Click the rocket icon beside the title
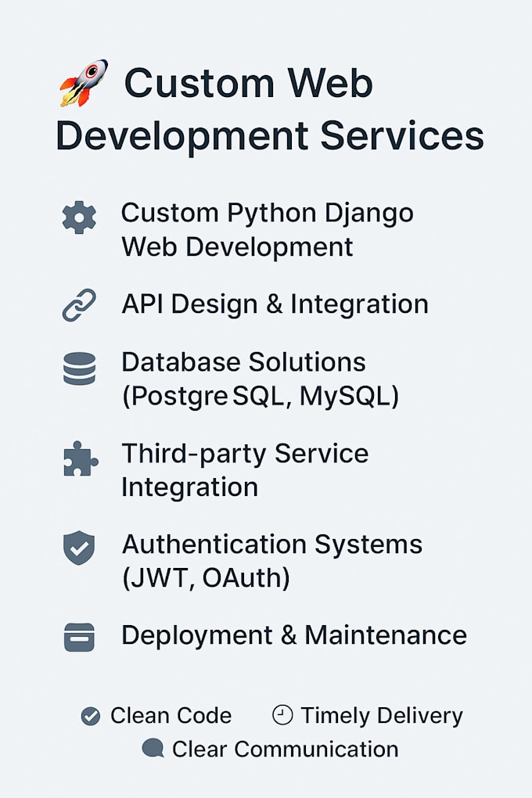Viewport: 532px width, 798px height. click(x=84, y=83)
